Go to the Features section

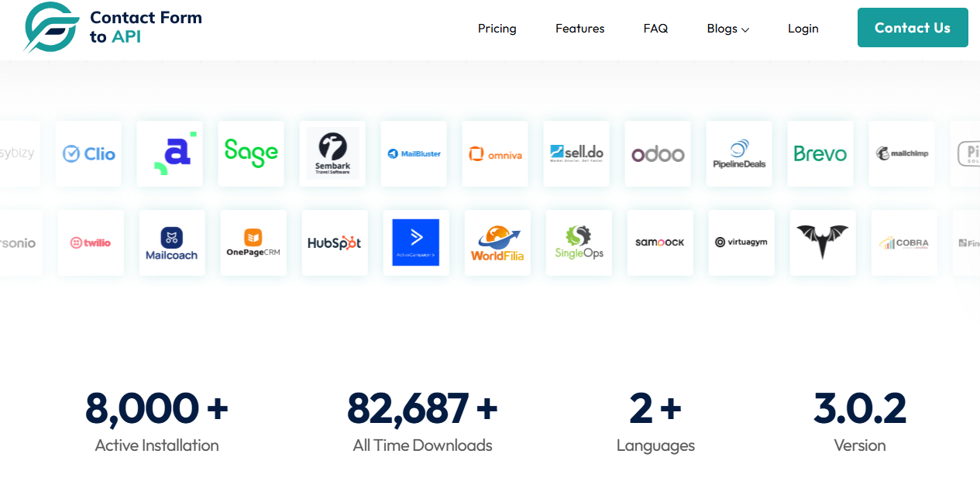(x=579, y=29)
